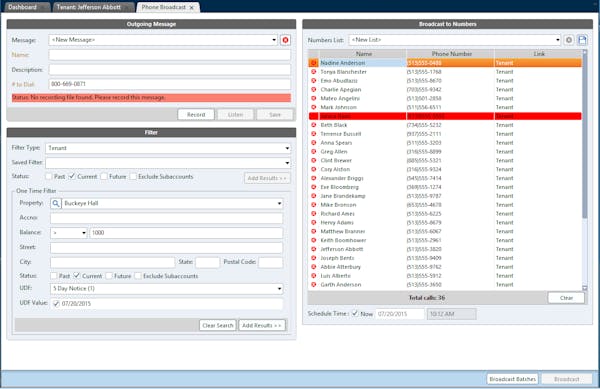Click the numbers list vertical scrollbar
This screenshot has width=600, height=389.
pyautogui.click(x=584, y=136)
